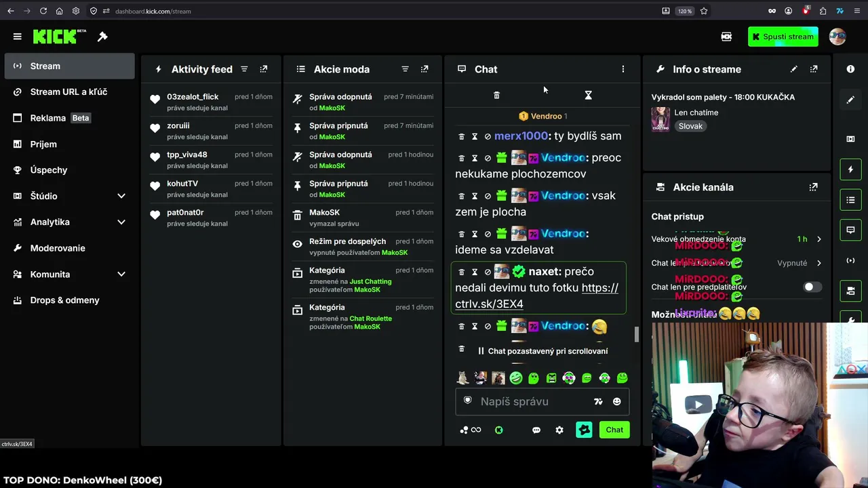Click the broadcast signal icon in right rail
The width and height of the screenshot is (868, 488).
[850, 261]
